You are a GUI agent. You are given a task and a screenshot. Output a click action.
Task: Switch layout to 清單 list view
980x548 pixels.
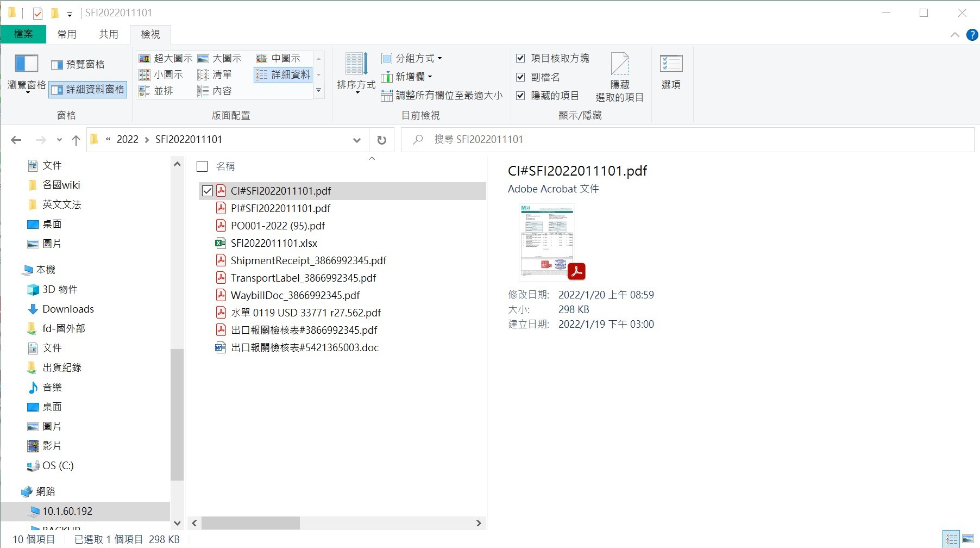coord(215,74)
